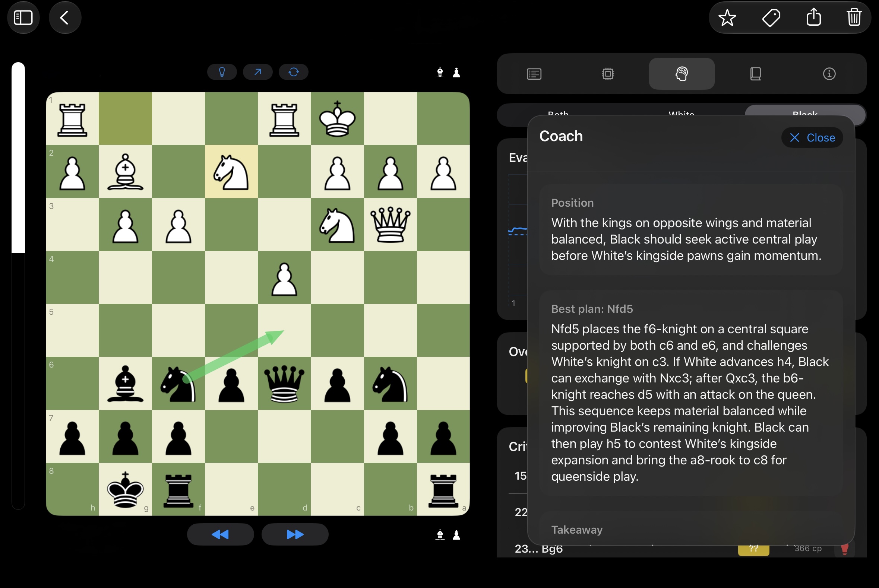
Task: Mark game as favorite with star icon
Action: 727,18
